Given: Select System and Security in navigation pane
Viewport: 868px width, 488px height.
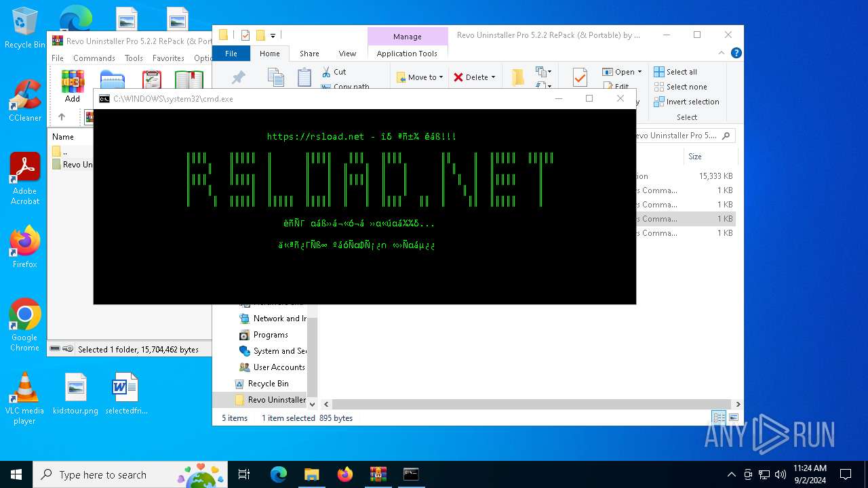Looking at the screenshot, I should [273, 351].
